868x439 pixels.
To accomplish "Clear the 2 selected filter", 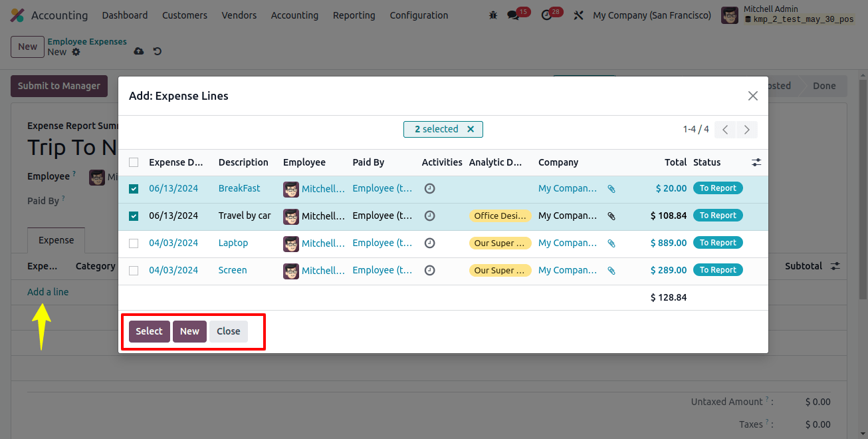I will pos(471,129).
